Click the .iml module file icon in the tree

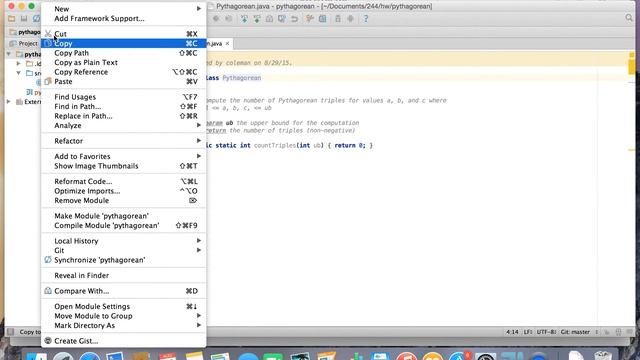[29, 92]
